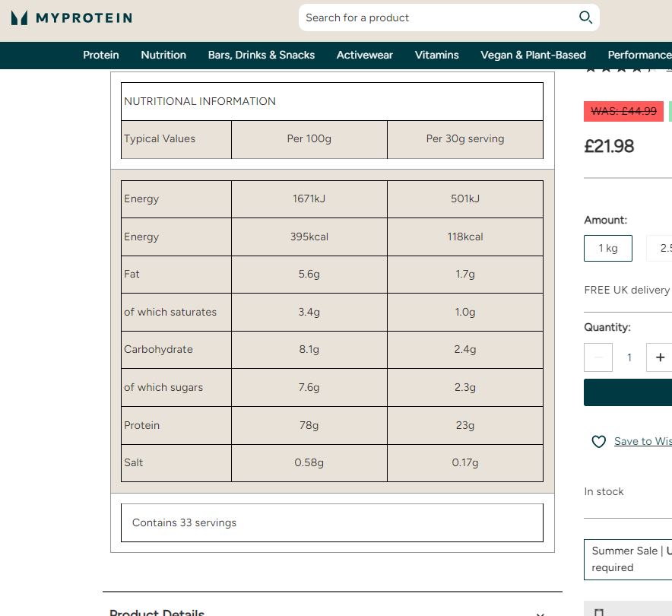672x616 pixels.
Task: Decrease quantity with minus button
Action: [598, 357]
